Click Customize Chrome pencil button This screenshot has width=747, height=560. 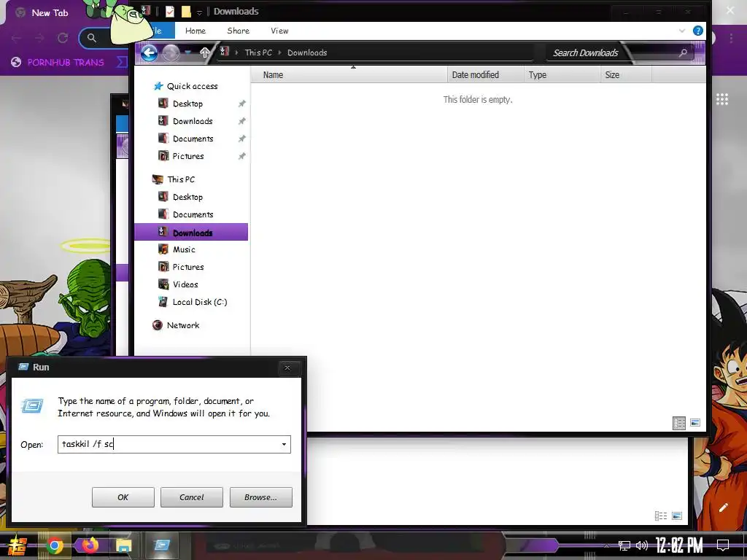(x=724, y=507)
